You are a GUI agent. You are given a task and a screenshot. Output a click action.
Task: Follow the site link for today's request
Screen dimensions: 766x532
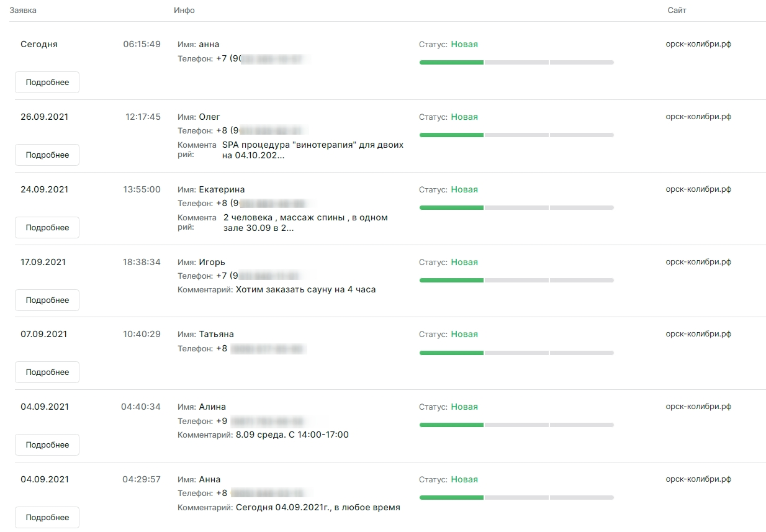tap(698, 44)
